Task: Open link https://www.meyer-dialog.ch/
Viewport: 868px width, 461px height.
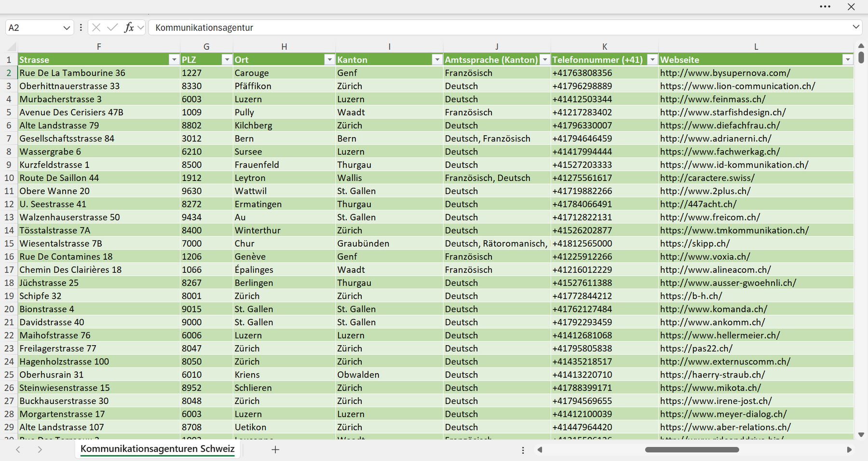Action: tap(723, 414)
